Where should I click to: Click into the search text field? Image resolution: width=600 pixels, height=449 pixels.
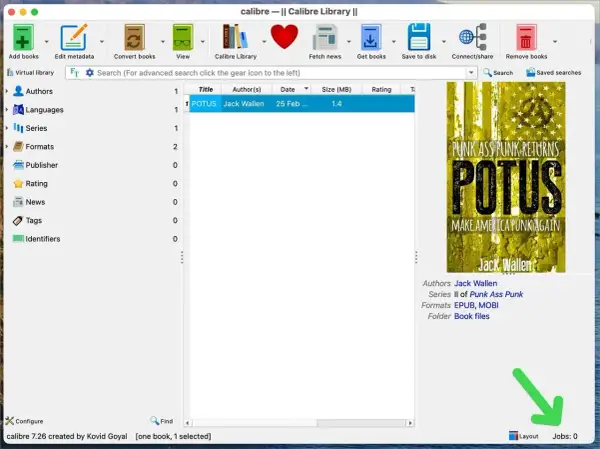pos(280,73)
